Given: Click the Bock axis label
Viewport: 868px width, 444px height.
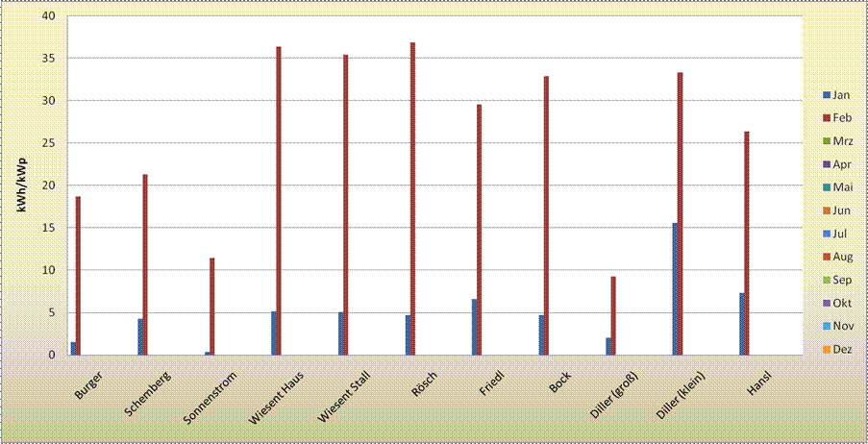Looking at the screenshot, I should pyautogui.click(x=560, y=382).
